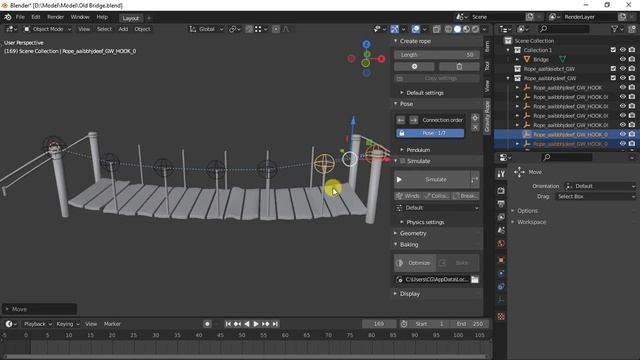The image size is (640, 360).
Task: Jump to the previous keyframe
Action: pos(237,324)
